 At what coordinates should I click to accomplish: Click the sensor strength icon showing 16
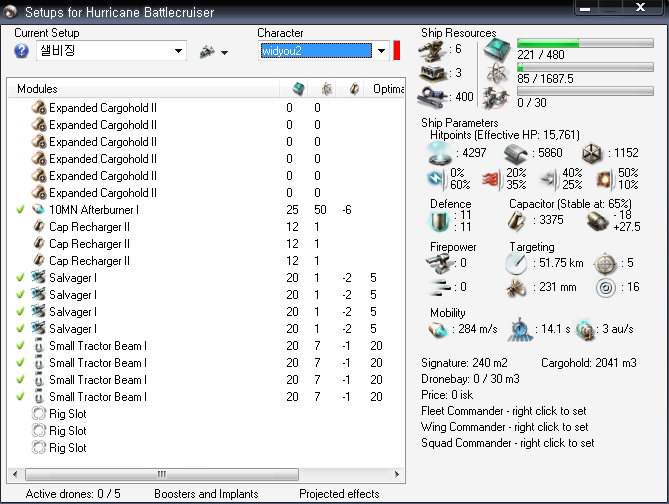coord(605,288)
